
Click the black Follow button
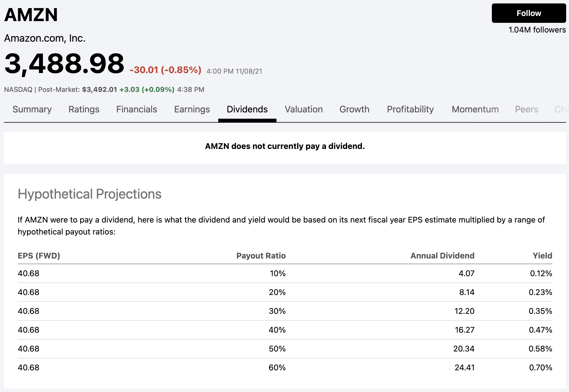528,13
